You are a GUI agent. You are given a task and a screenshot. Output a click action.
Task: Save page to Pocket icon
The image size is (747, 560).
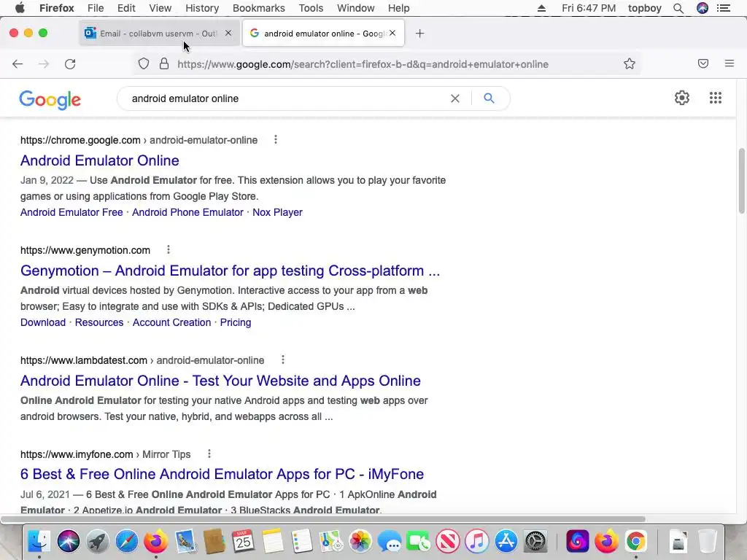pos(703,63)
